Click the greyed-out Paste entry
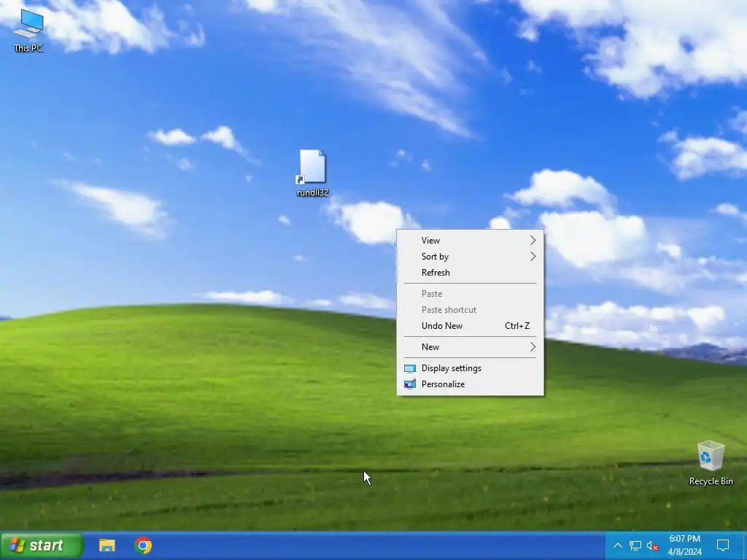This screenshot has height=560, width=747. pos(471,294)
